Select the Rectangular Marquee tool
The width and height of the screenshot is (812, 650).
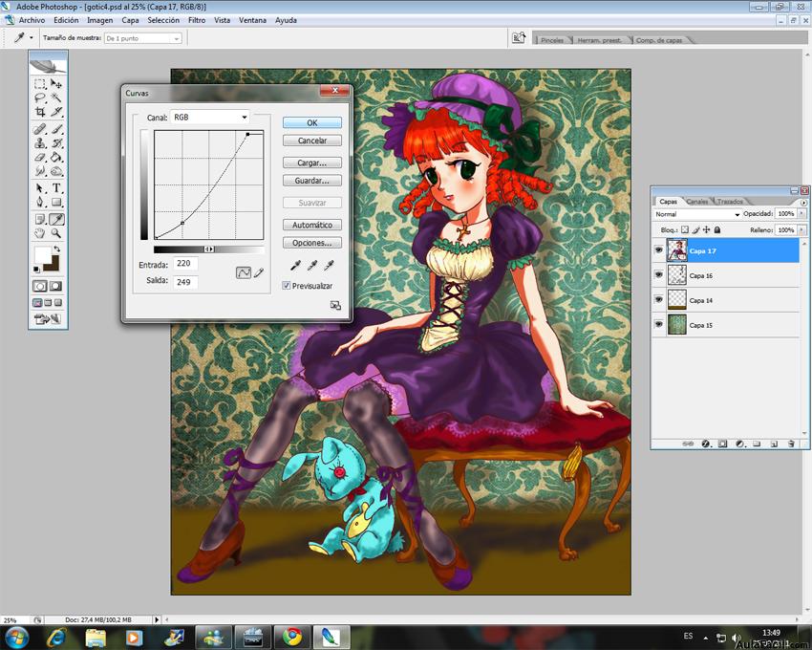[40, 83]
